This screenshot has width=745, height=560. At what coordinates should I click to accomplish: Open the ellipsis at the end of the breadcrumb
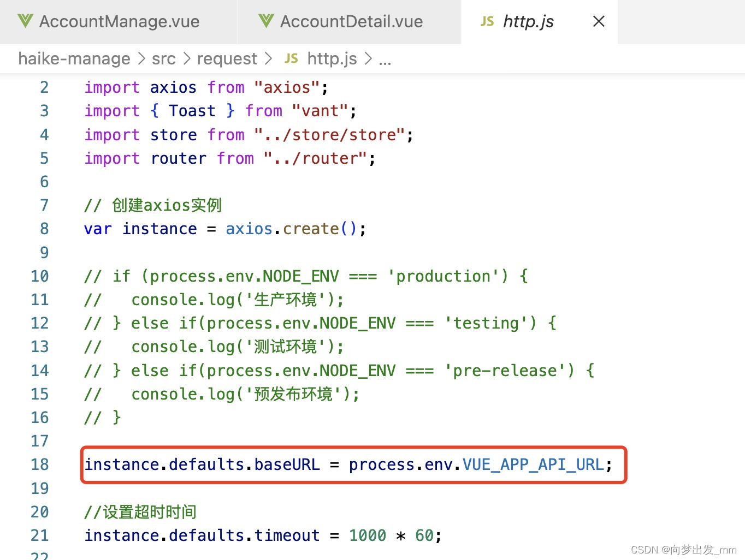[386, 58]
